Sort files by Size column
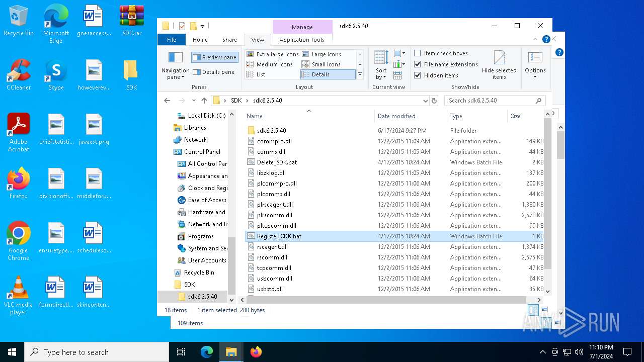The width and height of the screenshot is (644, 362). [x=526, y=116]
